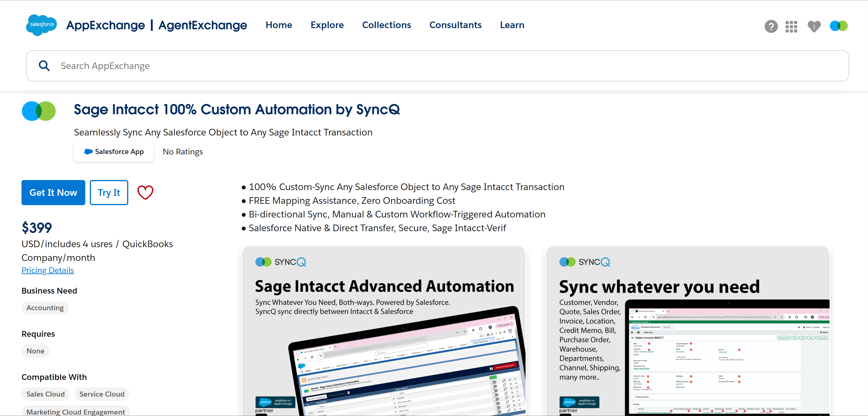The image size is (868, 416).
Task: Click the Salesforce App badge
Action: pyautogui.click(x=114, y=152)
